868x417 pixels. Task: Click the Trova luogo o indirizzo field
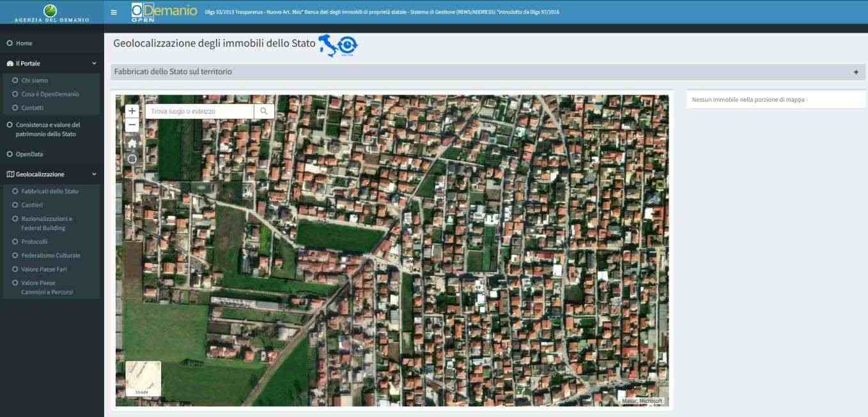(199, 111)
